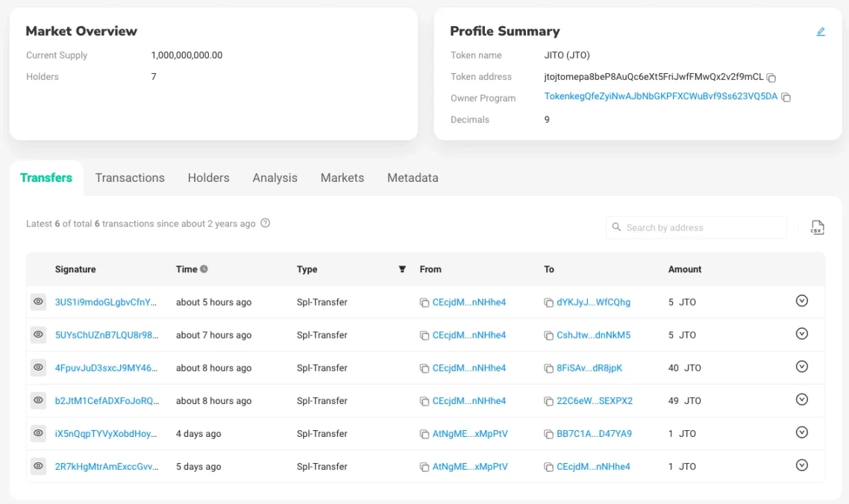Viewport: 849px width, 504px height.
Task: Open the Metadata tab
Action: pos(413,178)
